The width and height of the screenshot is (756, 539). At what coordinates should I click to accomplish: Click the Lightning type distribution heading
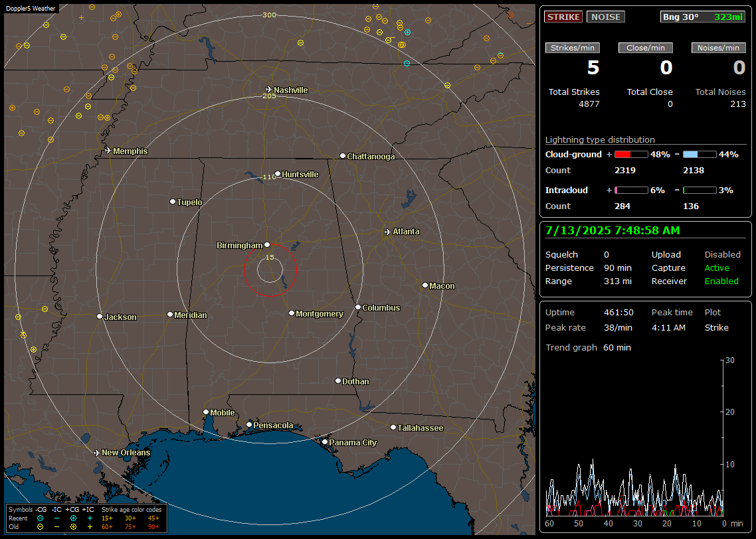(x=600, y=139)
